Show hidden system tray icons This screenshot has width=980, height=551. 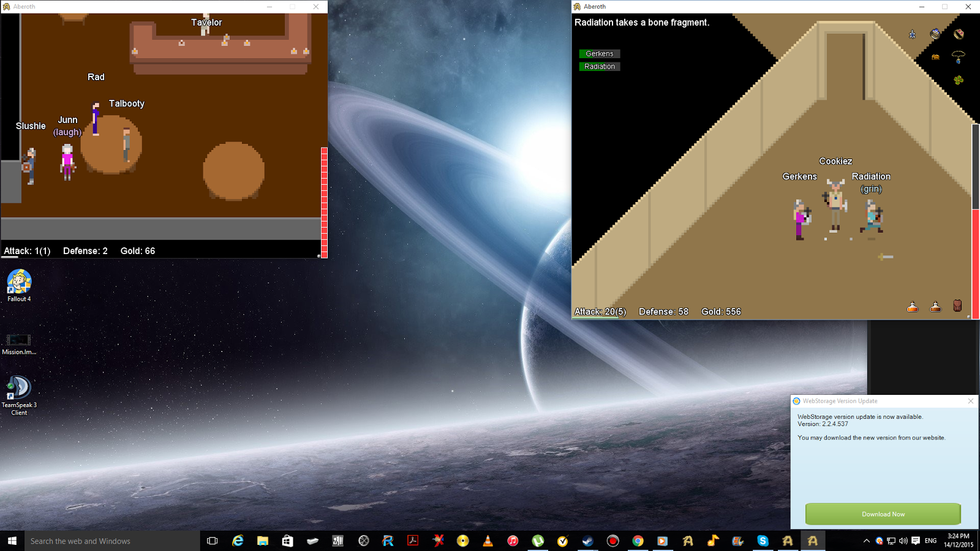pyautogui.click(x=866, y=541)
